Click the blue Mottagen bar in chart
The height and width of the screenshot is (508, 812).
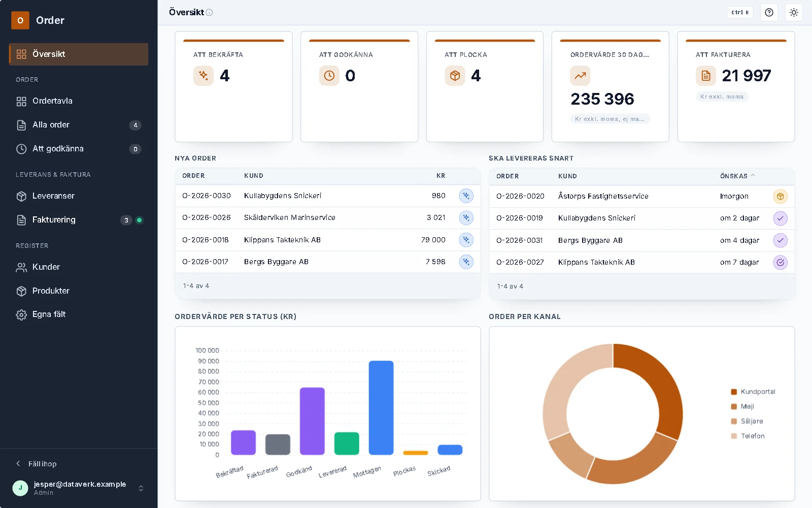click(381, 407)
